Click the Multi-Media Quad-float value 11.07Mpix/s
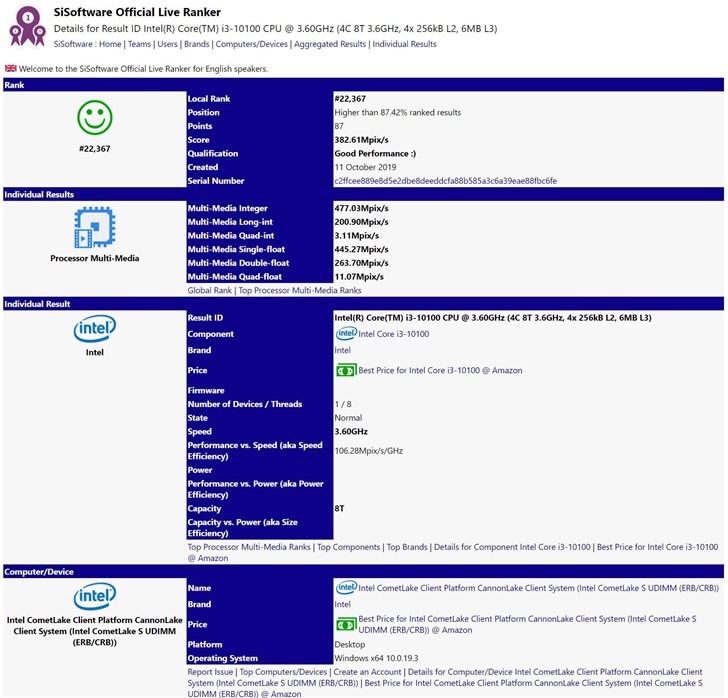The width and height of the screenshot is (728, 698). [359, 277]
